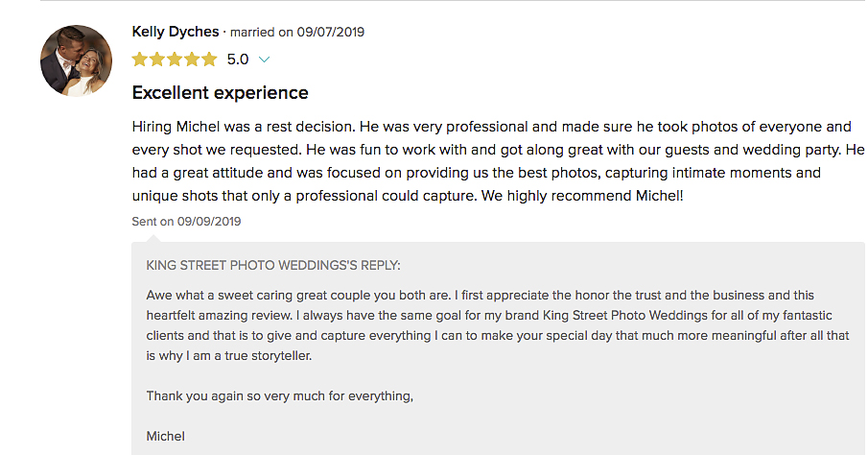
Task: Click "We highly recommend Michel!" sentence
Action: tap(582, 196)
